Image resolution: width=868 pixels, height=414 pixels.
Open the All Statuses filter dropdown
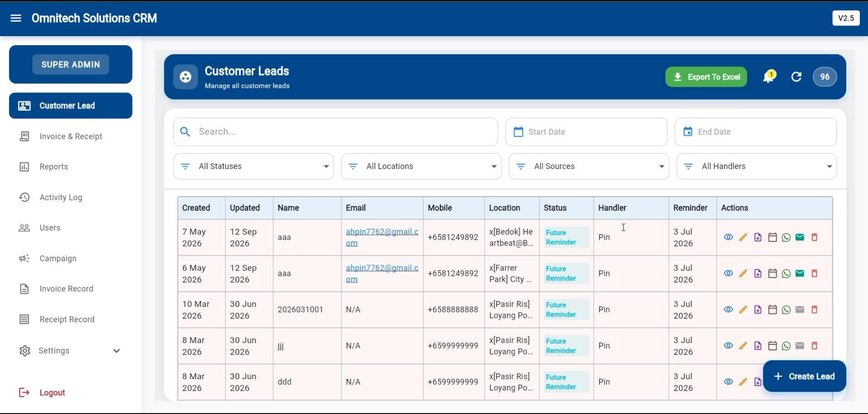[x=254, y=166]
